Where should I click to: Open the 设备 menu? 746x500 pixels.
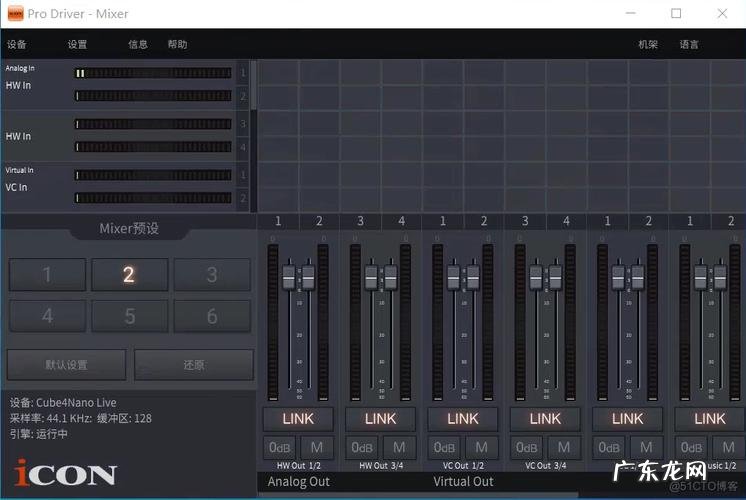(17, 45)
